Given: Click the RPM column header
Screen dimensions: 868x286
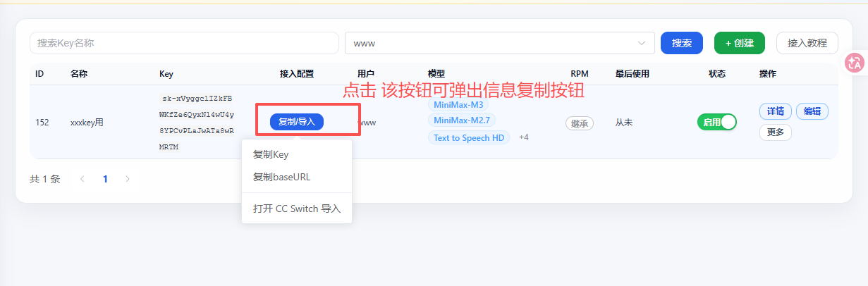Looking at the screenshot, I should point(580,74).
